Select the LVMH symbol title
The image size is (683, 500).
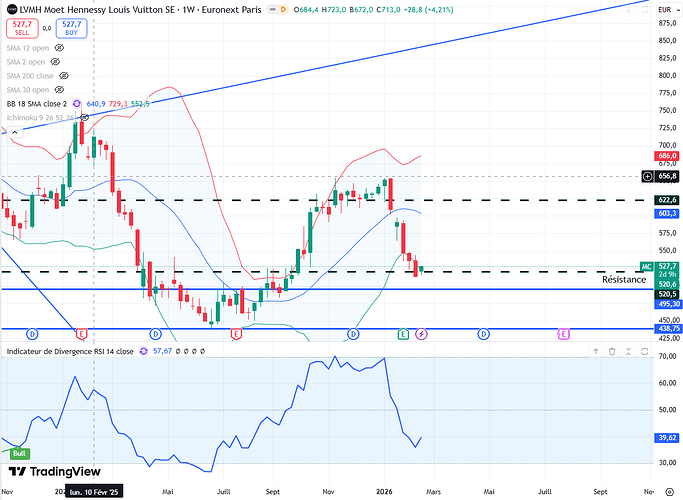(140, 10)
